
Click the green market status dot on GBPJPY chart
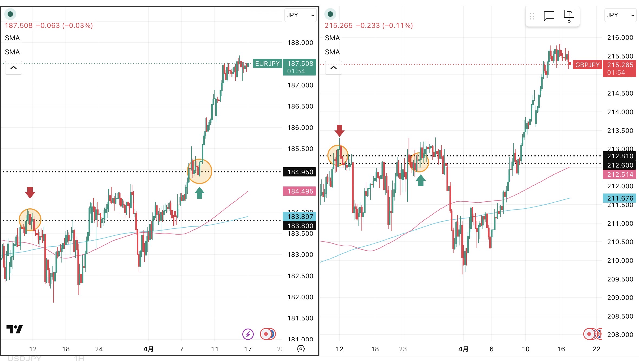(x=330, y=14)
